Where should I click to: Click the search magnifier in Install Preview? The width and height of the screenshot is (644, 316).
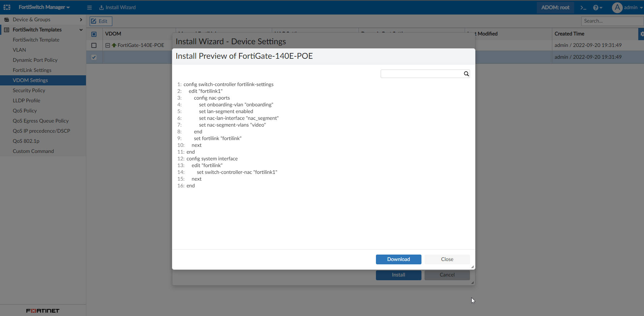[466, 74]
